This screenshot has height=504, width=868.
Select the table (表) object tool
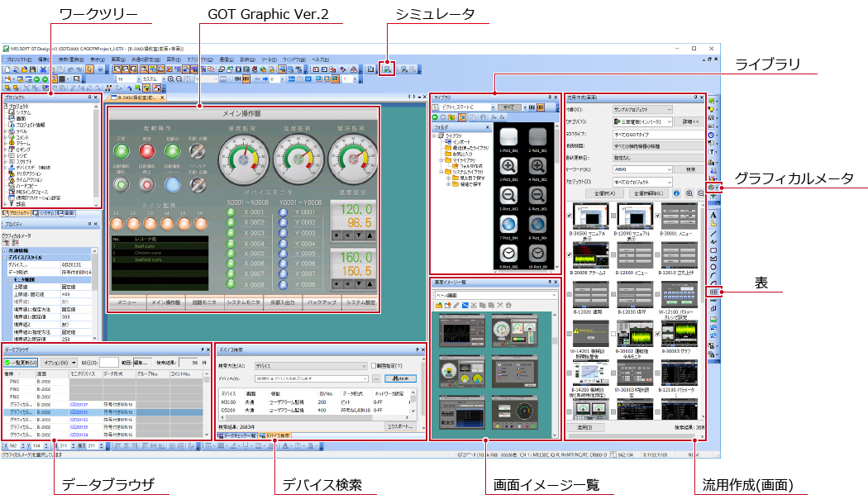coord(713,292)
